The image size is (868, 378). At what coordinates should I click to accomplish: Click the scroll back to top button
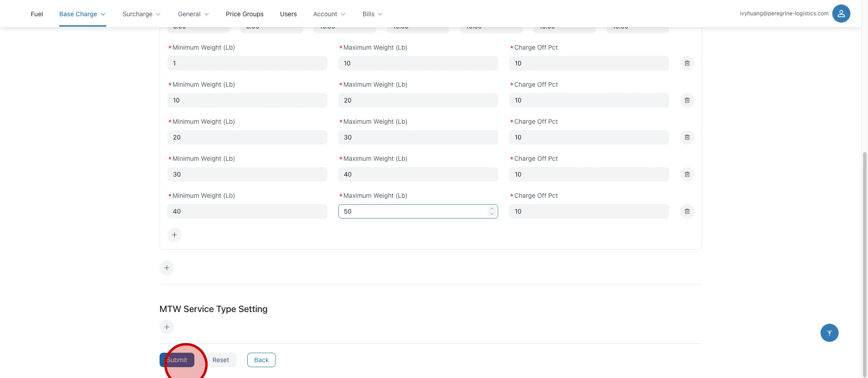pos(829,333)
